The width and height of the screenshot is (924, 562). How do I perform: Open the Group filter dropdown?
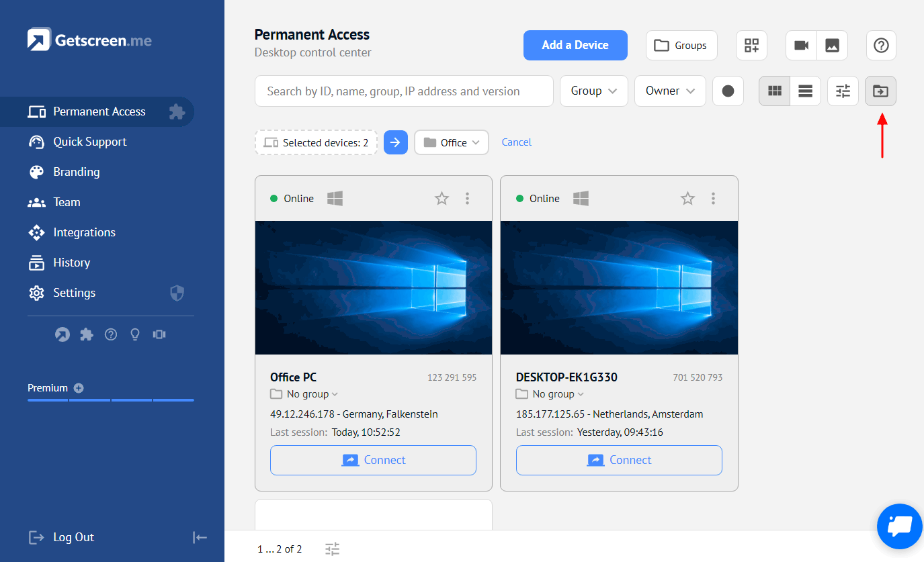pyautogui.click(x=594, y=91)
